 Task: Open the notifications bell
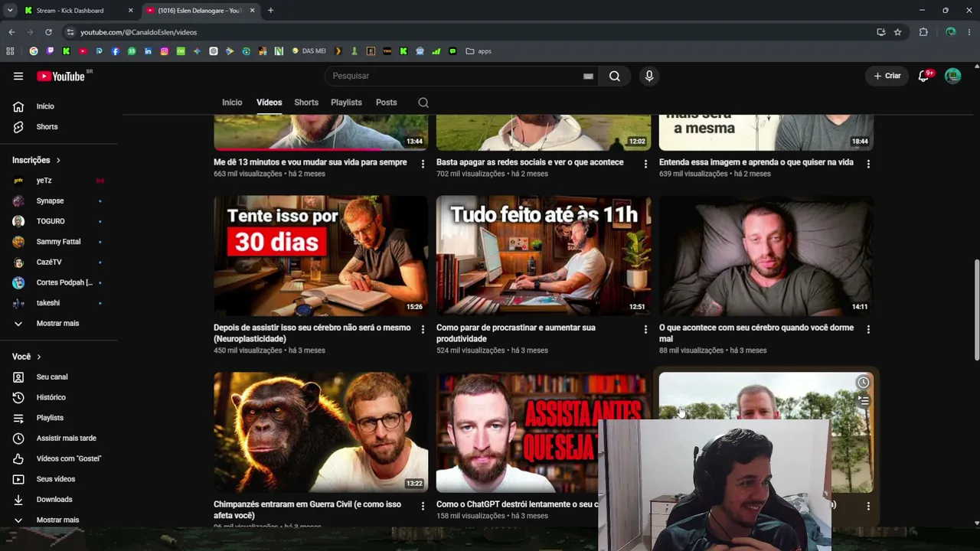pyautogui.click(x=924, y=76)
